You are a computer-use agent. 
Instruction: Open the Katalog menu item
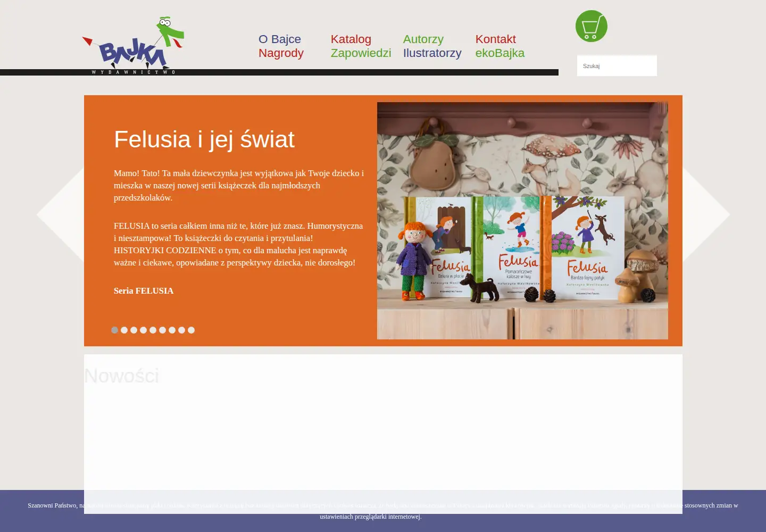pos(351,39)
